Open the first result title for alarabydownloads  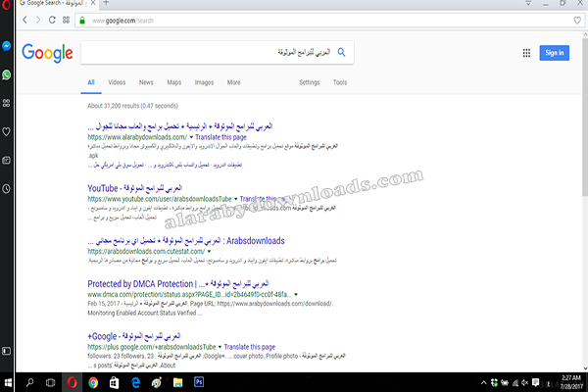pyautogui.click(x=180, y=126)
